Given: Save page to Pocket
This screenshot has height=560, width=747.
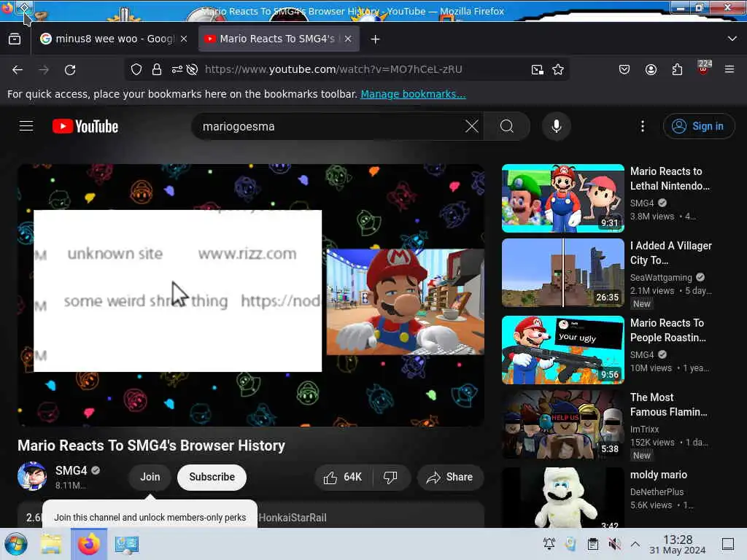Looking at the screenshot, I should (624, 69).
